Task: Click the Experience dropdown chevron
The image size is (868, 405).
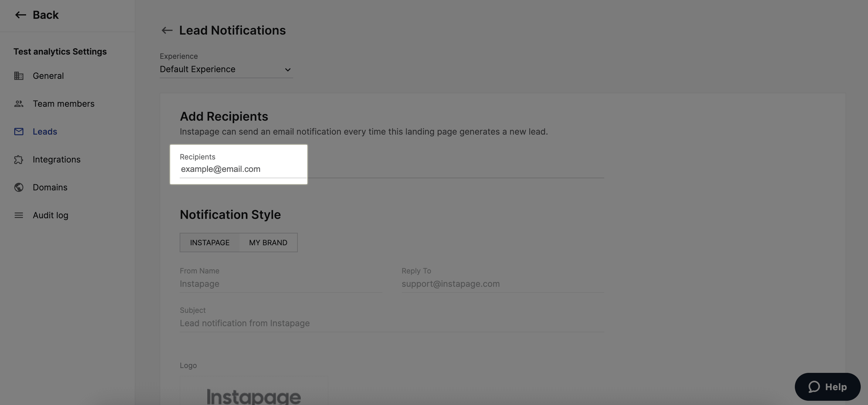Action: [287, 70]
